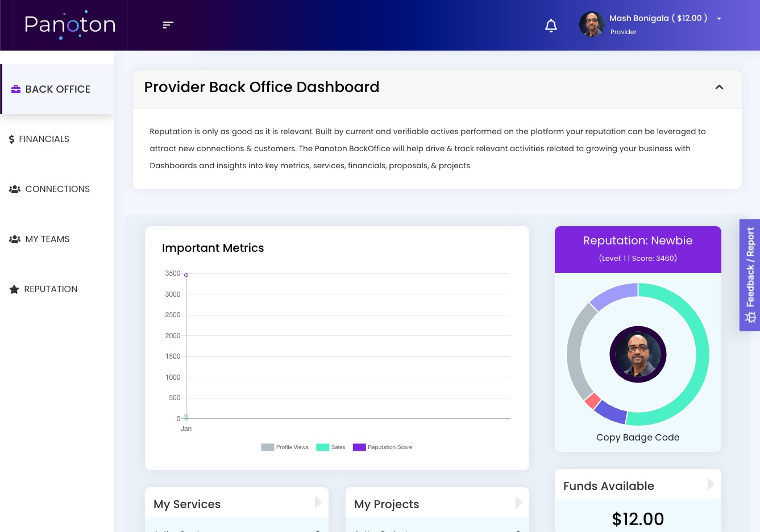Expand the Funds Available card arrow
Viewport: 760px width, 532px height.
click(x=711, y=484)
